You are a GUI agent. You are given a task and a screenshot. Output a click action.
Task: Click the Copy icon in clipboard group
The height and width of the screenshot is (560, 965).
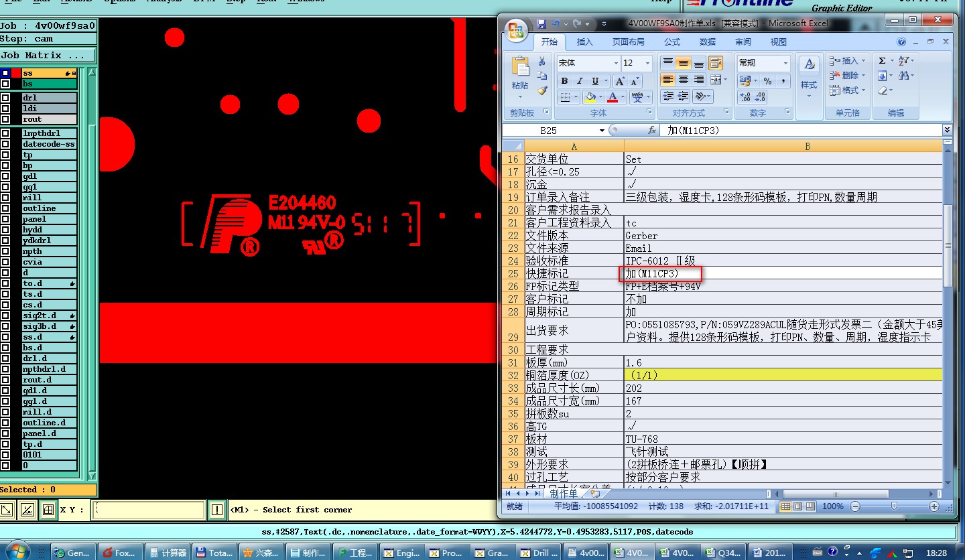coord(542,76)
